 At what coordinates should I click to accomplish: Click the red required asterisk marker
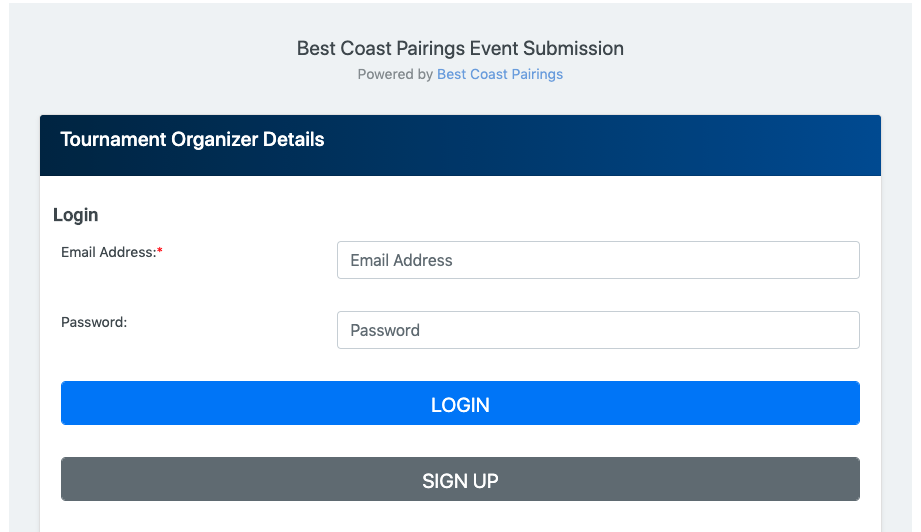(x=160, y=251)
